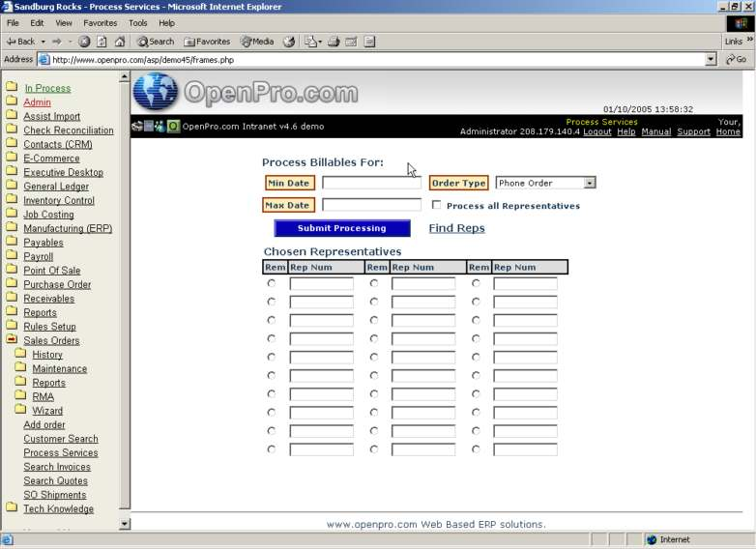Open the address bar URL dropdown arrow
This screenshot has height=549, width=756.
[x=712, y=59]
